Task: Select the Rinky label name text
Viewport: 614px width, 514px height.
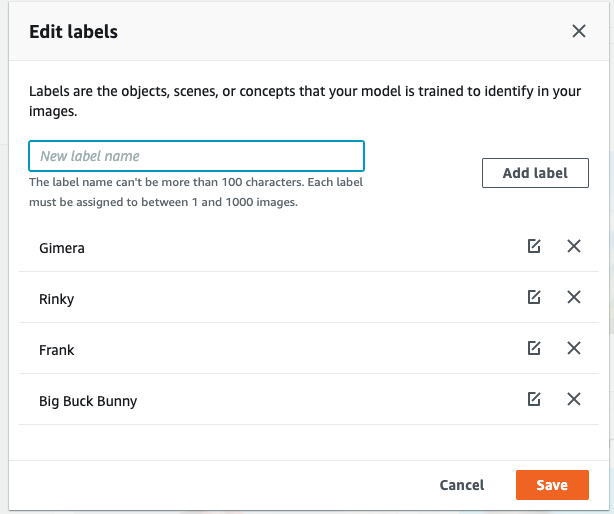Action: (56, 299)
